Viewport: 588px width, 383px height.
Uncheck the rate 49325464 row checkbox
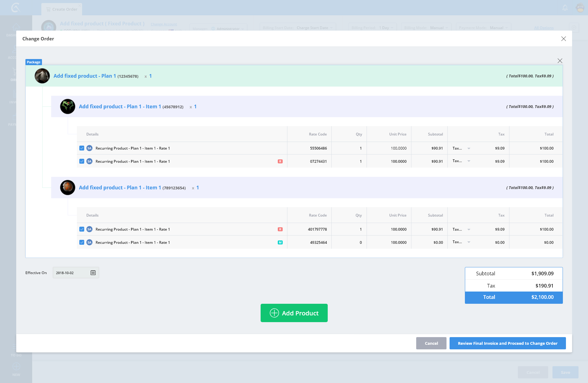pos(82,242)
